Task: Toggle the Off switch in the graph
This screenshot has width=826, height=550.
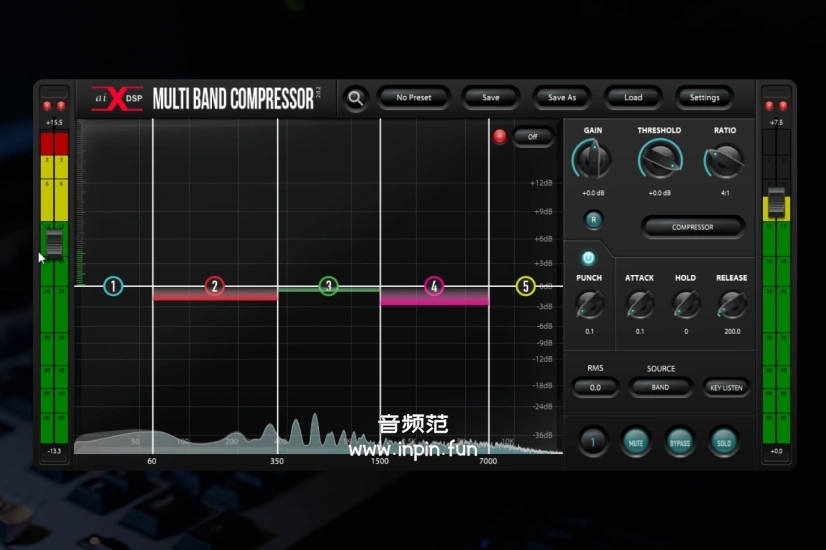Action: (x=533, y=137)
